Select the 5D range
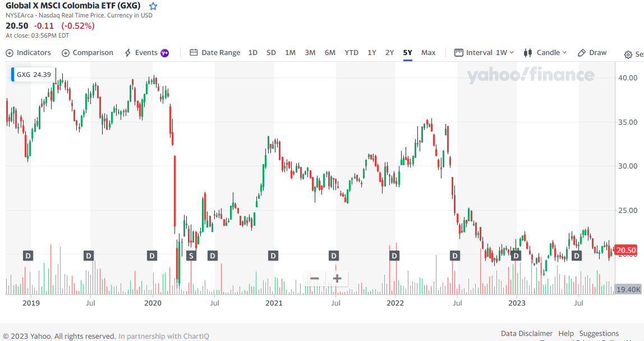The height and width of the screenshot is (341, 644). click(x=271, y=53)
